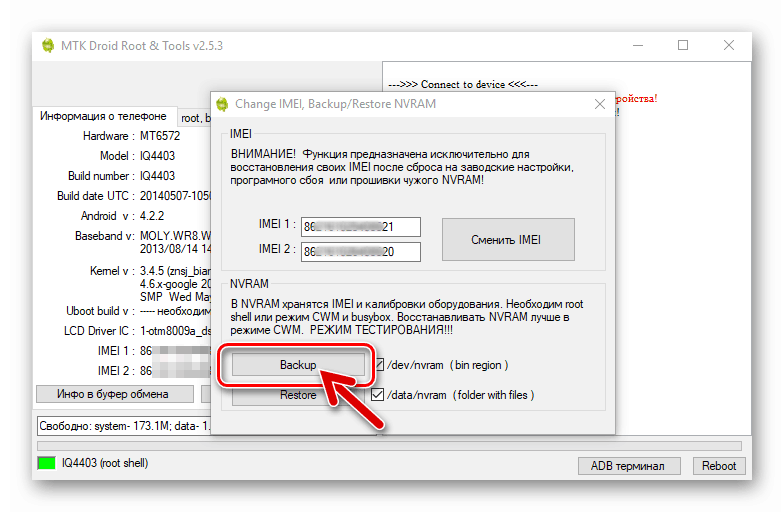This screenshot has height=512, width=784.
Task: Click the Connect to device log line
Action: (x=463, y=84)
